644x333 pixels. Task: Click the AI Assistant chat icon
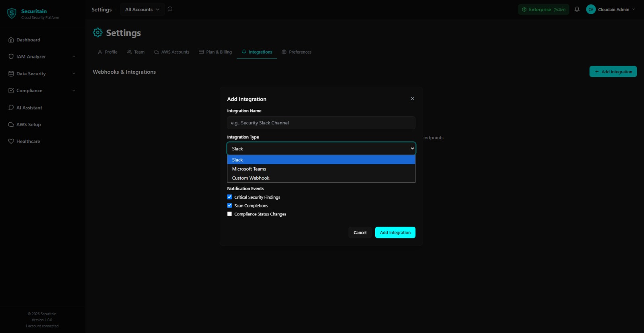(x=11, y=108)
